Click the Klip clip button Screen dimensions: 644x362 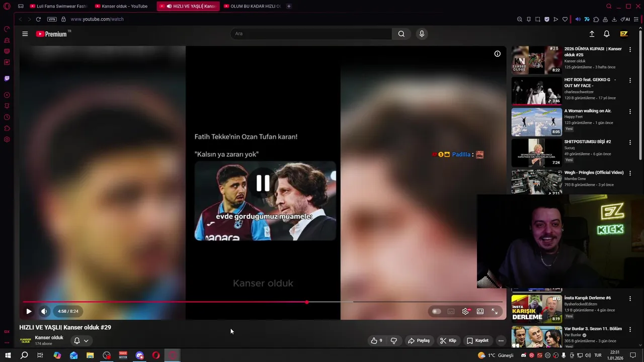tap(448, 340)
